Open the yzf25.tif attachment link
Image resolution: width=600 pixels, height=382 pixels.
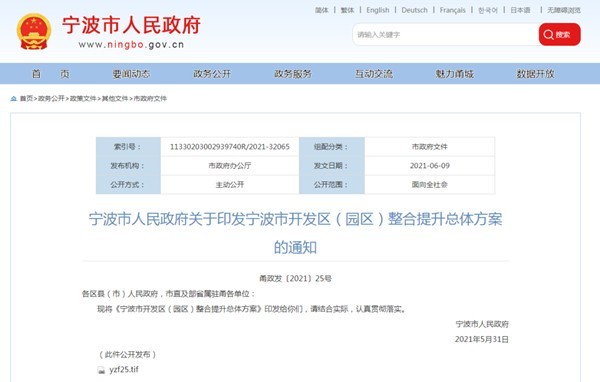124,370
